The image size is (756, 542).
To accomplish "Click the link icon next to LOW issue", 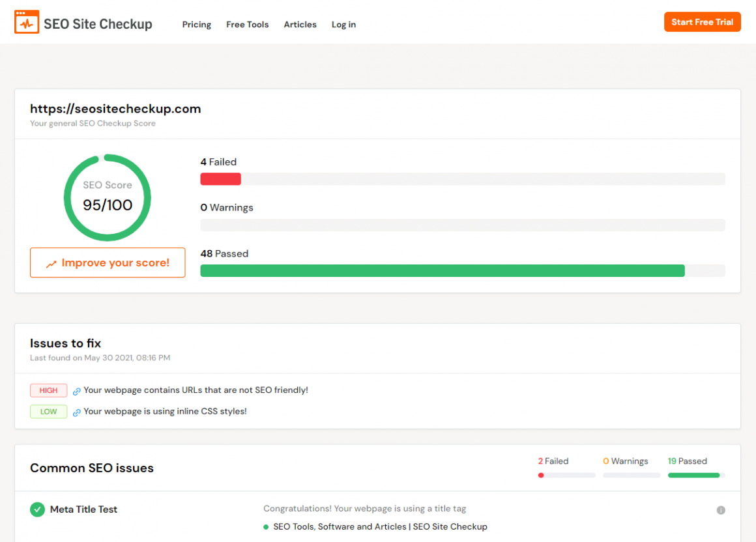I will (x=77, y=412).
